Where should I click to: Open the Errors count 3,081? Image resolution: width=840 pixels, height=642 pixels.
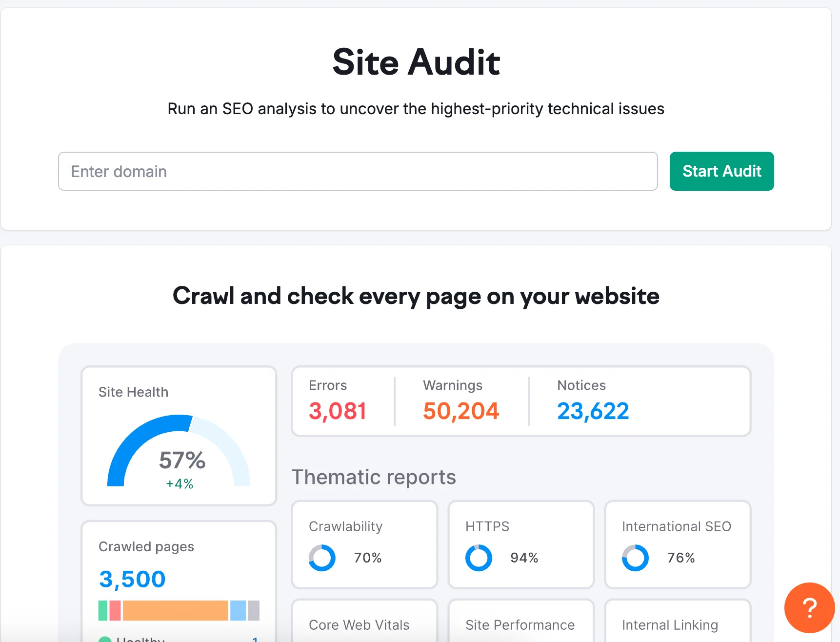(337, 411)
